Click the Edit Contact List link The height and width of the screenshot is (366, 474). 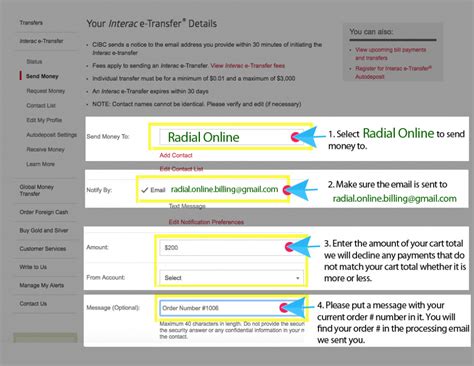(x=181, y=169)
